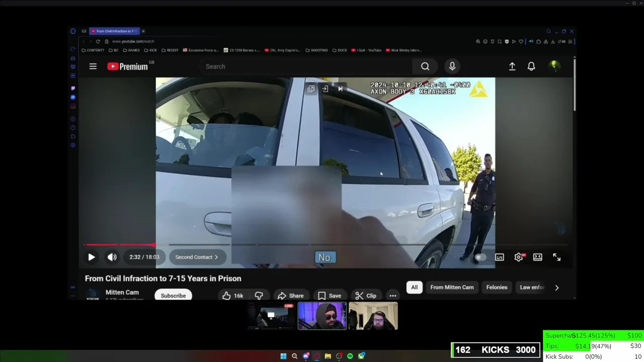Open the Windows Start menu
The image size is (644, 362).
283,356
